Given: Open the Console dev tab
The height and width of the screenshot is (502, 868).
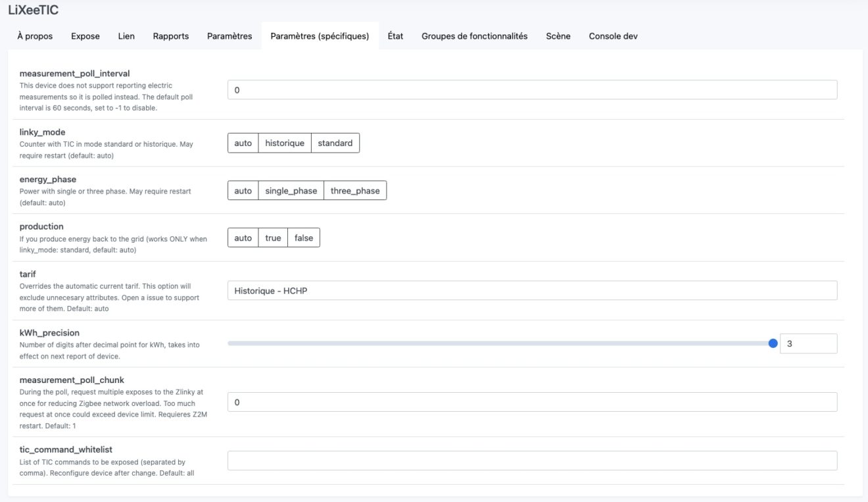Looking at the screenshot, I should pyautogui.click(x=613, y=36).
